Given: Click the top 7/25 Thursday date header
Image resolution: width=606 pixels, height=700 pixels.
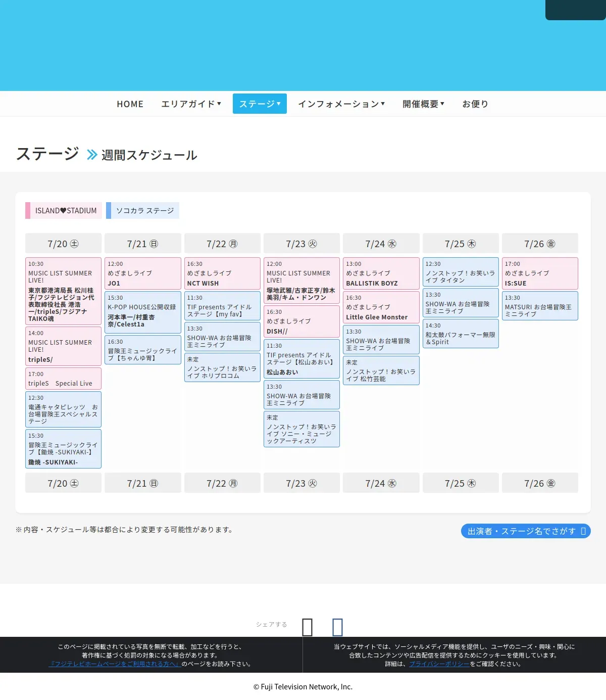Looking at the screenshot, I should [461, 244].
